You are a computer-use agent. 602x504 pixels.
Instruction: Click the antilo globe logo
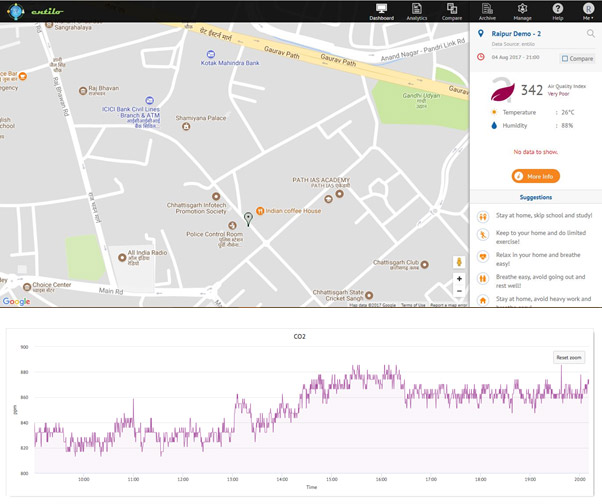[15, 11]
